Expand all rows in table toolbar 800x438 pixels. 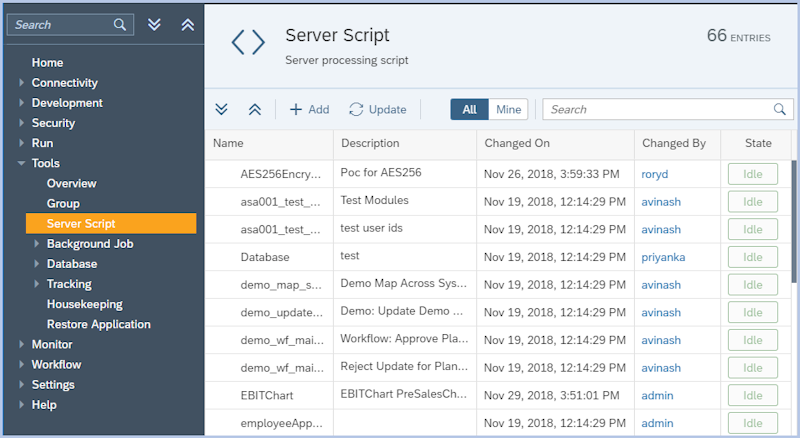point(222,109)
